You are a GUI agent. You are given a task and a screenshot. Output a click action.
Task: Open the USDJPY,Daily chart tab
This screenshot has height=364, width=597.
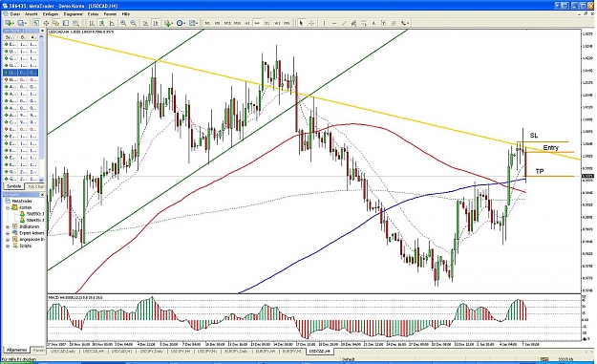pyautogui.click(x=152, y=352)
